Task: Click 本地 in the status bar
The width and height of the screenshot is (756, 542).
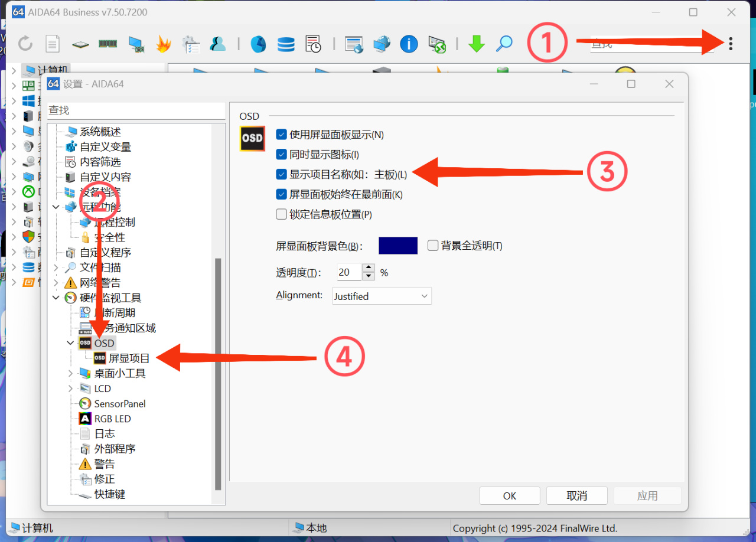Action: [317, 528]
